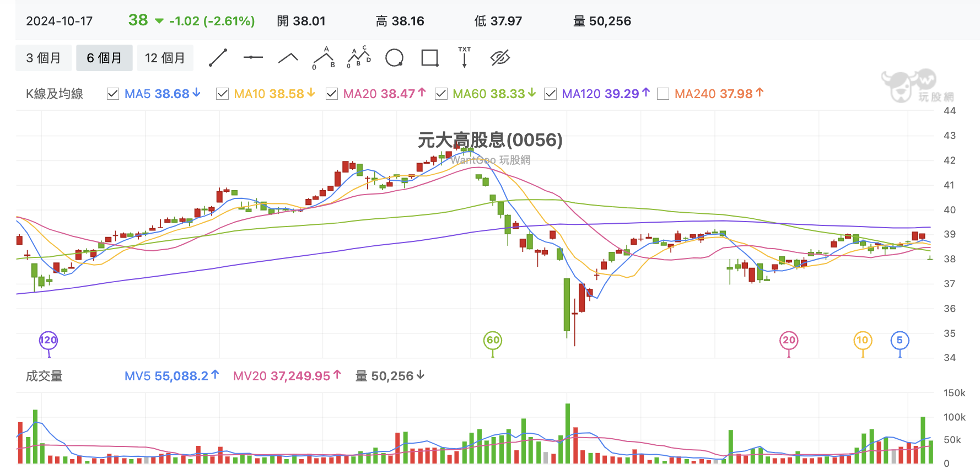Toggle hide drawings eye-slash icon
Viewport: 980px width, 474px height.
pos(500,58)
